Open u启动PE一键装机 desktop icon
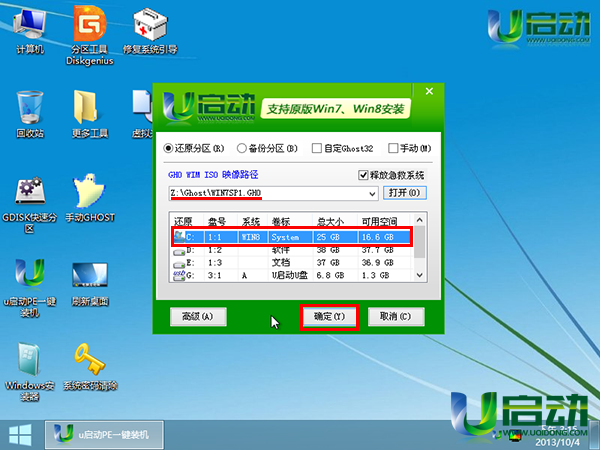600x450 pixels. pyautogui.click(x=30, y=288)
